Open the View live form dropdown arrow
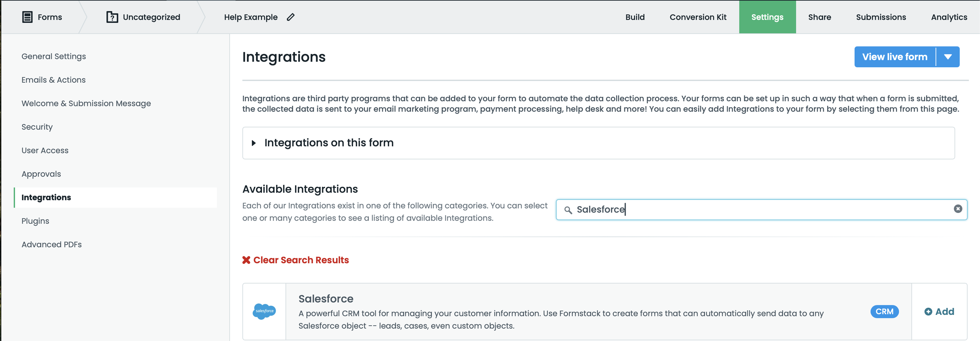This screenshot has height=341, width=980. point(948,57)
